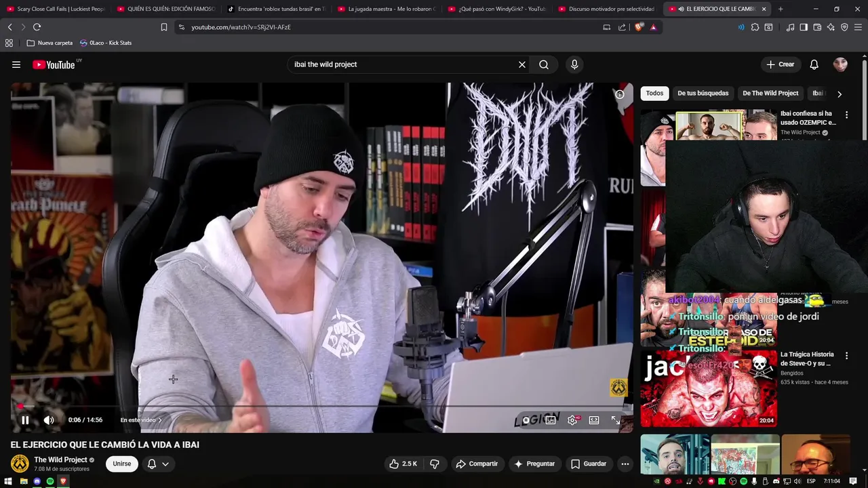Image resolution: width=868 pixels, height=488 pixels.
Task: Reload the page
Action: click(x=37, y=27)
